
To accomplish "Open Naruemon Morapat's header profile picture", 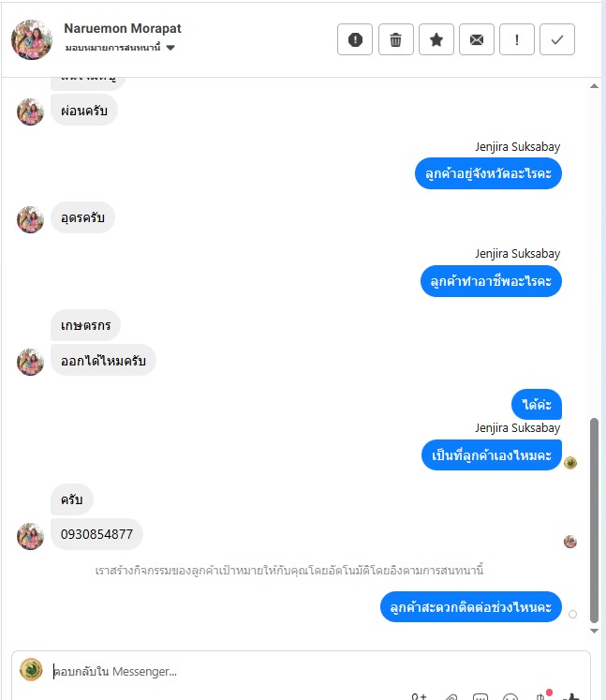I will (31, 39).
